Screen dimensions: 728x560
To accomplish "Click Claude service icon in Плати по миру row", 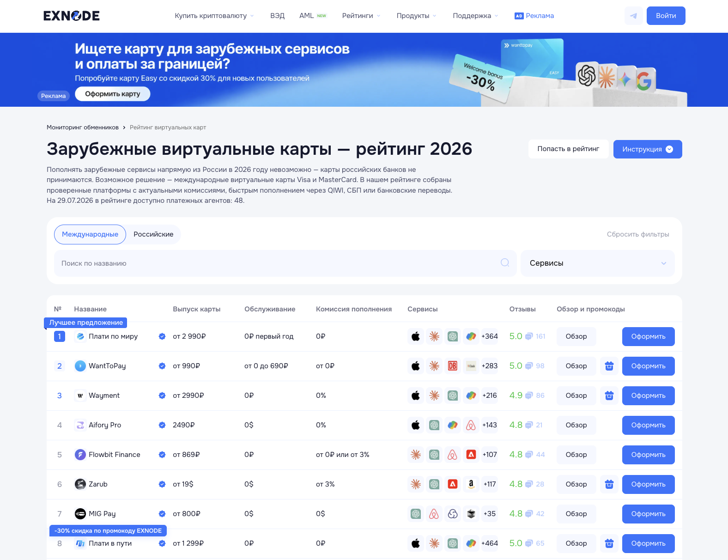I will click(x=434, y=336).
